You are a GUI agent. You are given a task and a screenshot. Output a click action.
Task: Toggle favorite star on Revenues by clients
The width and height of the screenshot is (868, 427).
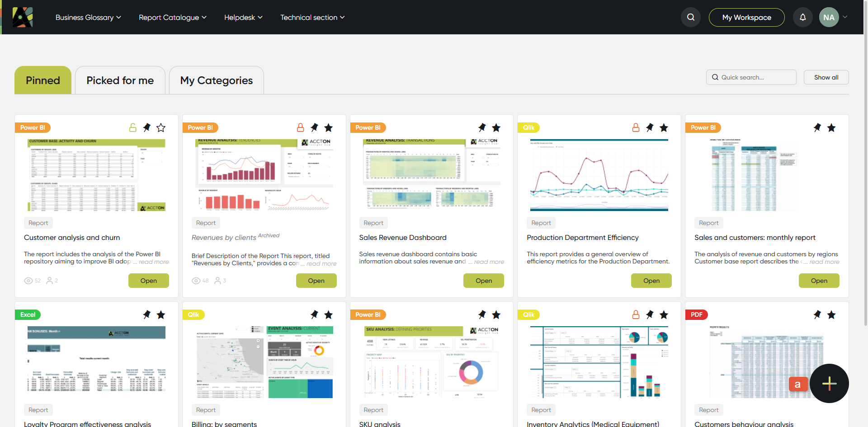329,128
